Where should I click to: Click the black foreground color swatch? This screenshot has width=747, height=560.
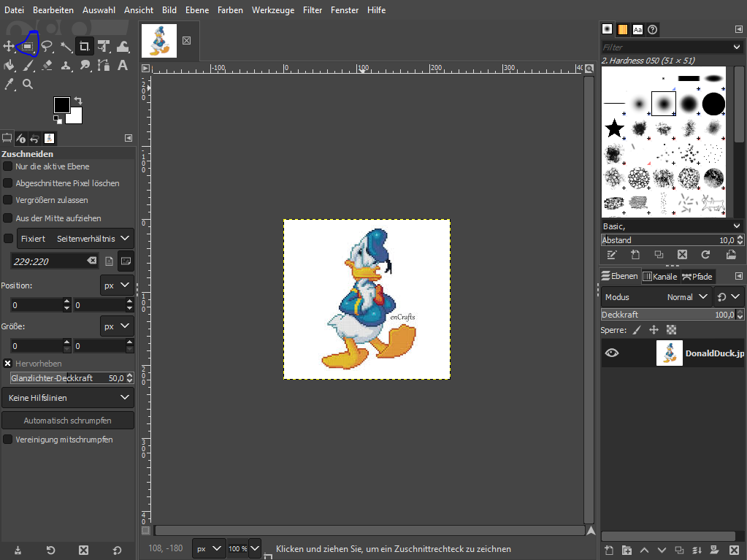(61, 104)
